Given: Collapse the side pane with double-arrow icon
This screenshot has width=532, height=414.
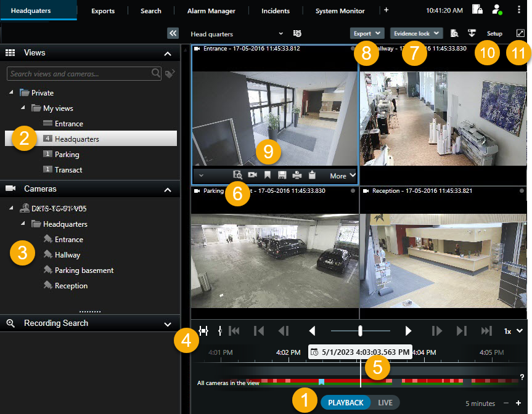Looking at the screenshot, I should click(x=173, y=33).
